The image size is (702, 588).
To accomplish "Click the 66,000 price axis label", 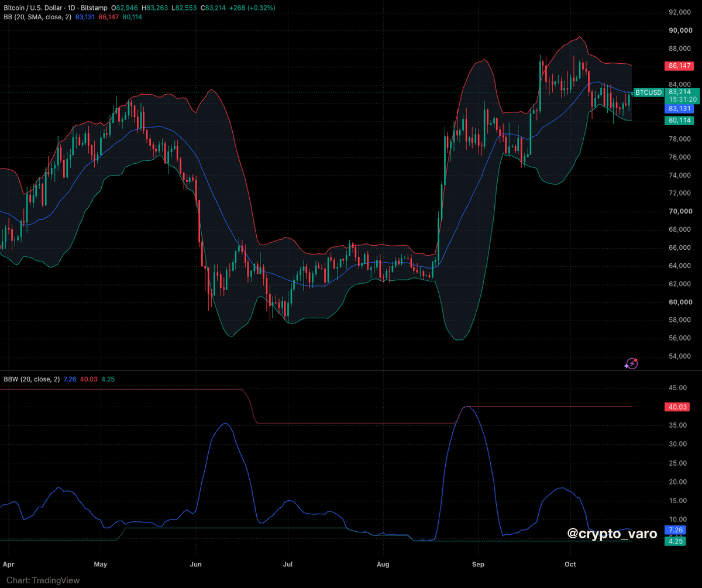I will point(680,247).
